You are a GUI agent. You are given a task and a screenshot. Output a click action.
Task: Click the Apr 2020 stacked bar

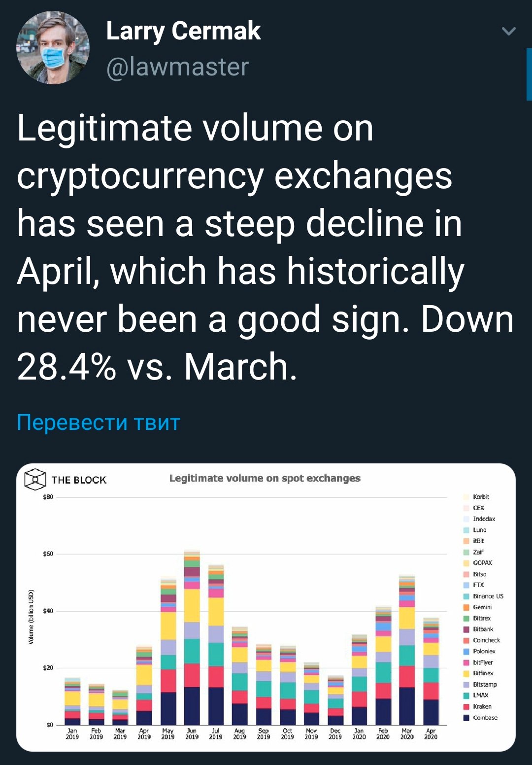point(431,671)
